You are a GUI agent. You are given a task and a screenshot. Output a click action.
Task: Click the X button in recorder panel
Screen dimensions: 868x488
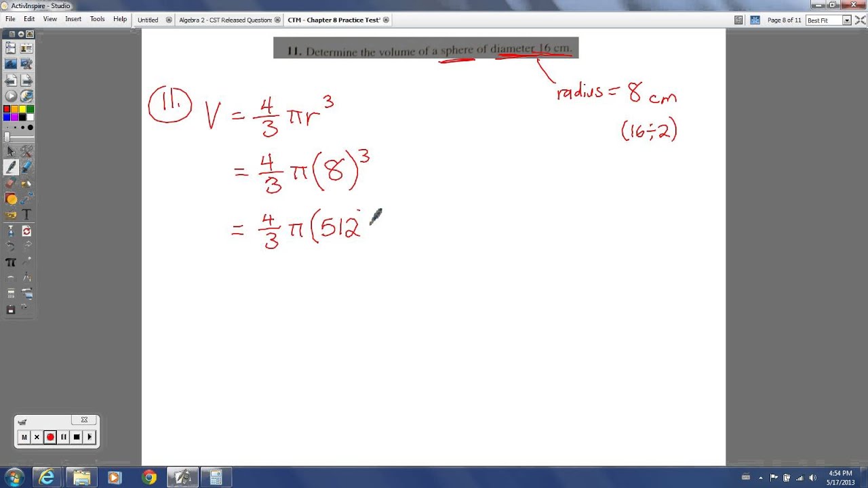(37, 437)
